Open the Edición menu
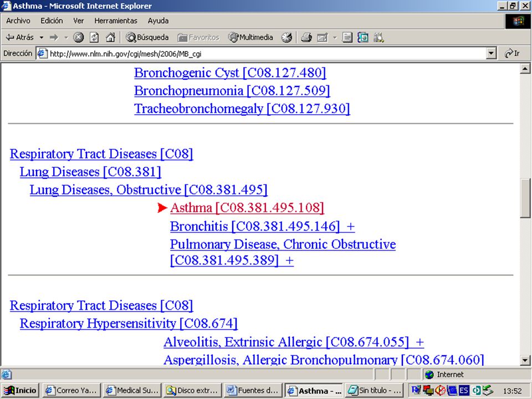The image size is (532, 399). click(x=52, y=21)
